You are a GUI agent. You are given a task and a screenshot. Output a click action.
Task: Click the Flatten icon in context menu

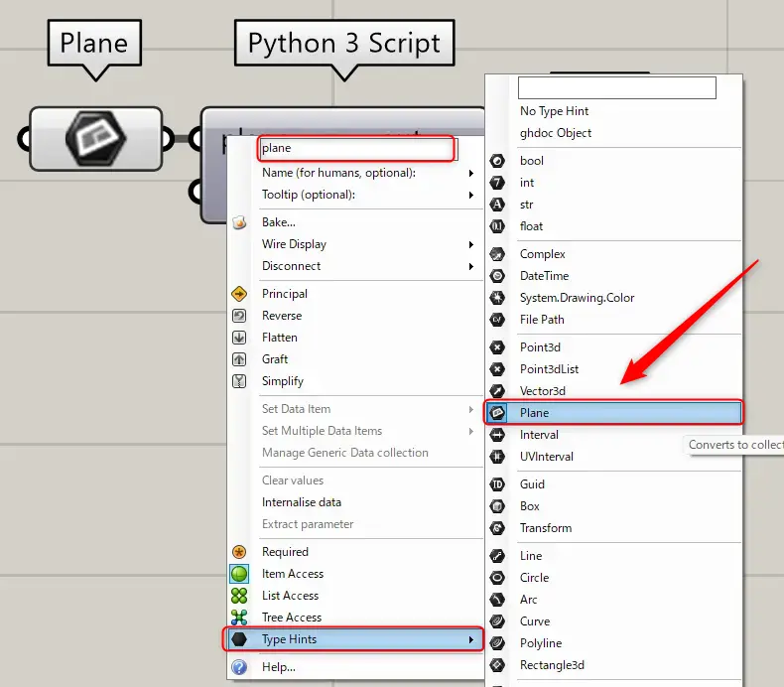pyautogui.click(x=239, y=338)
